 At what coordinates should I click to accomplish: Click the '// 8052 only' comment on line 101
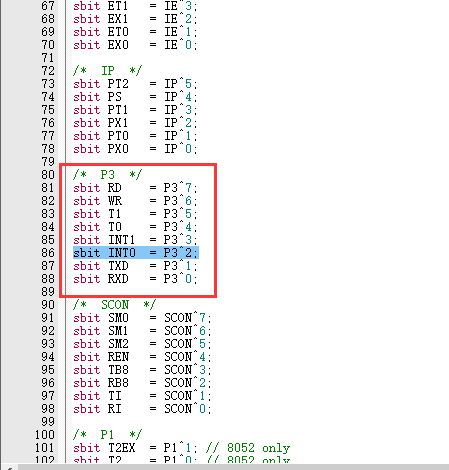248,448
